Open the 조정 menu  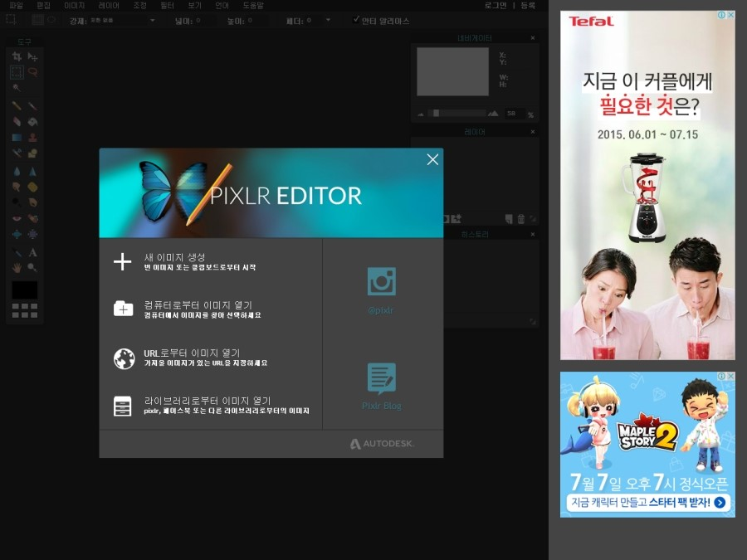[139, 6]
